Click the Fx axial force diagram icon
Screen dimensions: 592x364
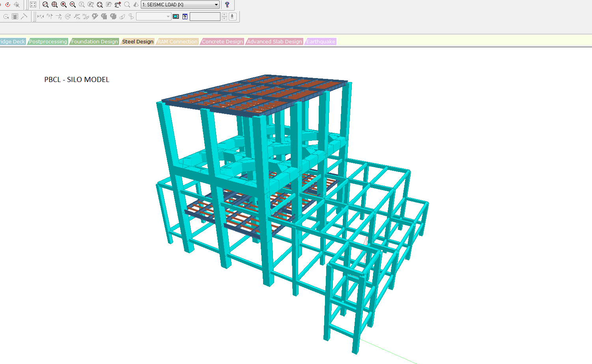coord(40,17)
